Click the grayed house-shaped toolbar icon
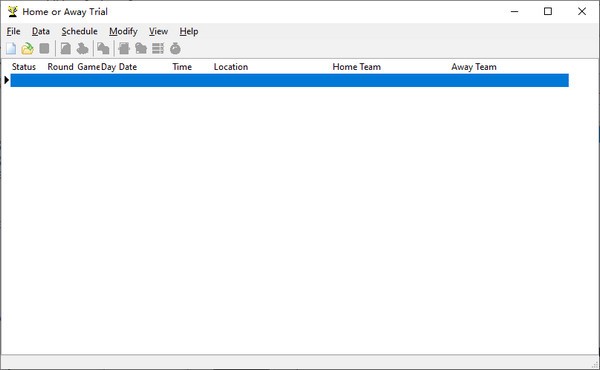The width and height of the screenshot is (600, 370). (141, 49)
